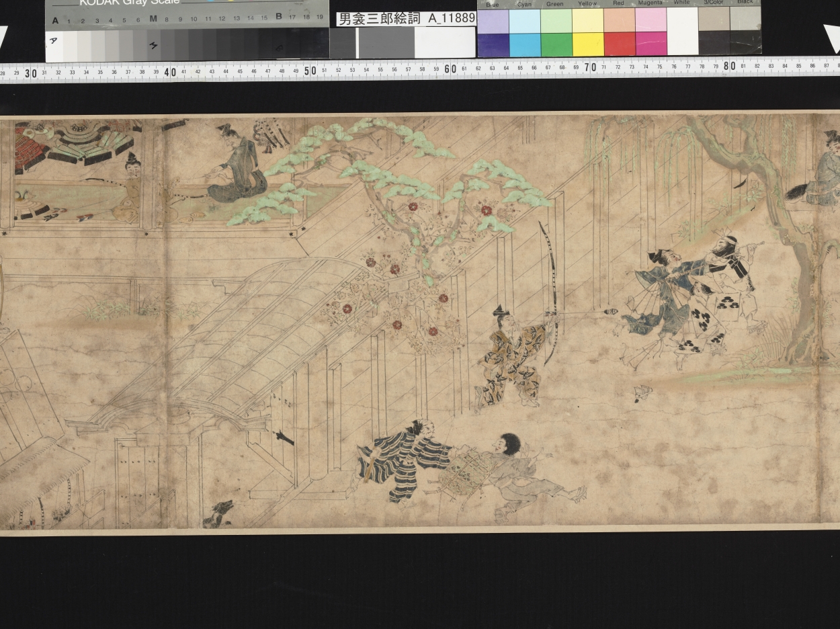
Task: Click the '3/Color' label text
Action: (713, 3)
